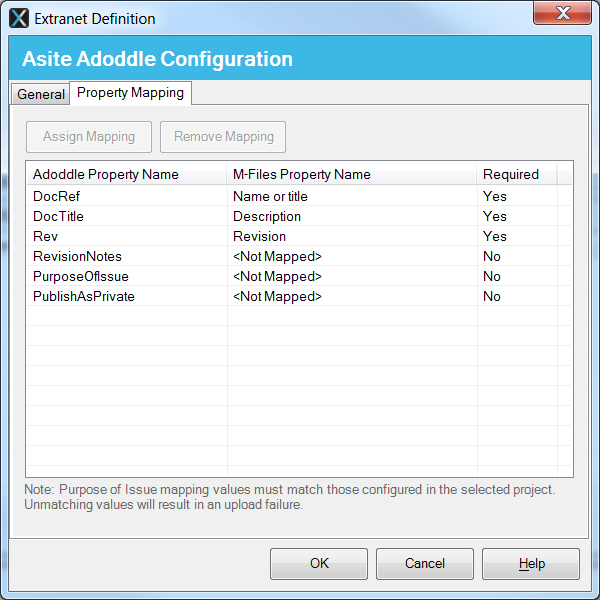The width and height of the screenshot is (600, 600).
Task: Switch to the General tab
Action: [41, 95]
